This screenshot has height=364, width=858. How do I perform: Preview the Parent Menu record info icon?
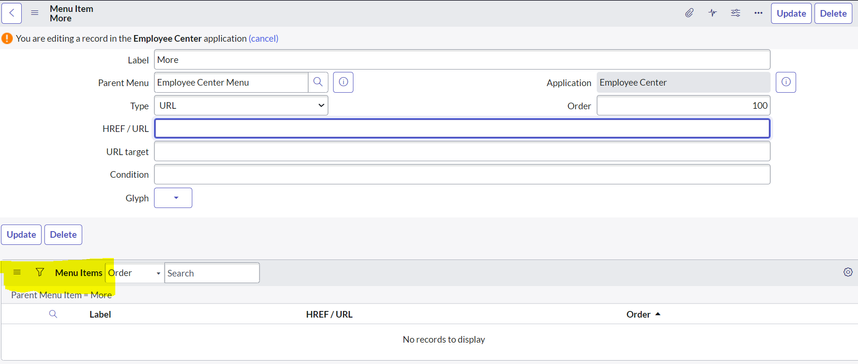tap(343, 82)
